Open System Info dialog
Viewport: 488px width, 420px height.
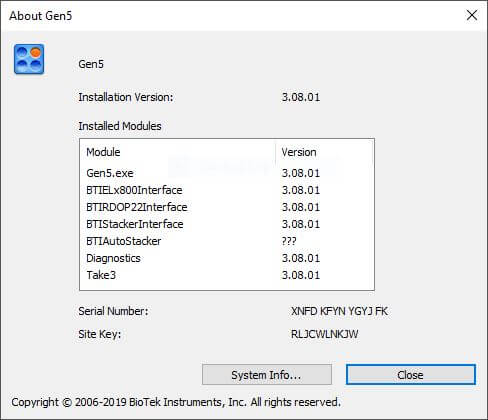pos(267,375)
